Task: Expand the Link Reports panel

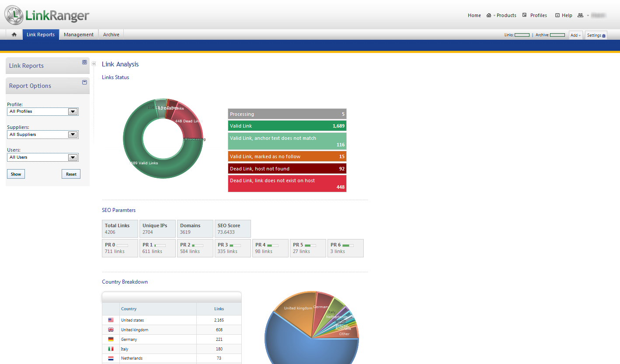Action: point(84,62)
